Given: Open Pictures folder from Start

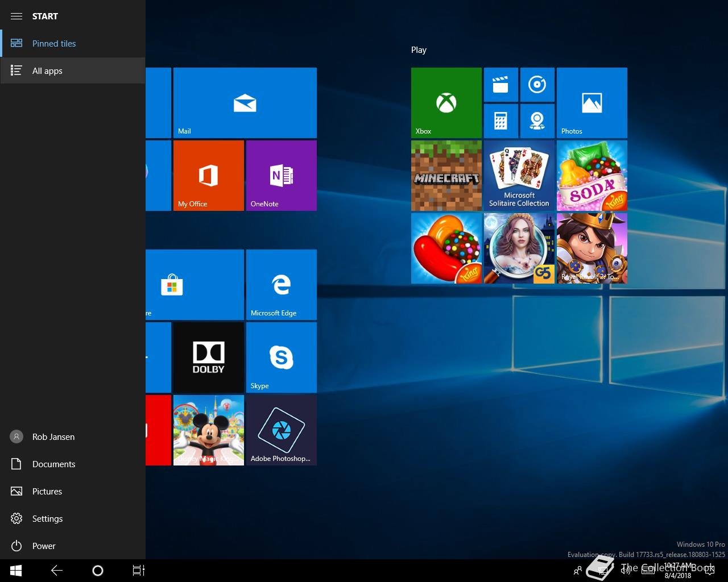Looking at the screenshot, I should pyautogui.click(x=73, y=491).
